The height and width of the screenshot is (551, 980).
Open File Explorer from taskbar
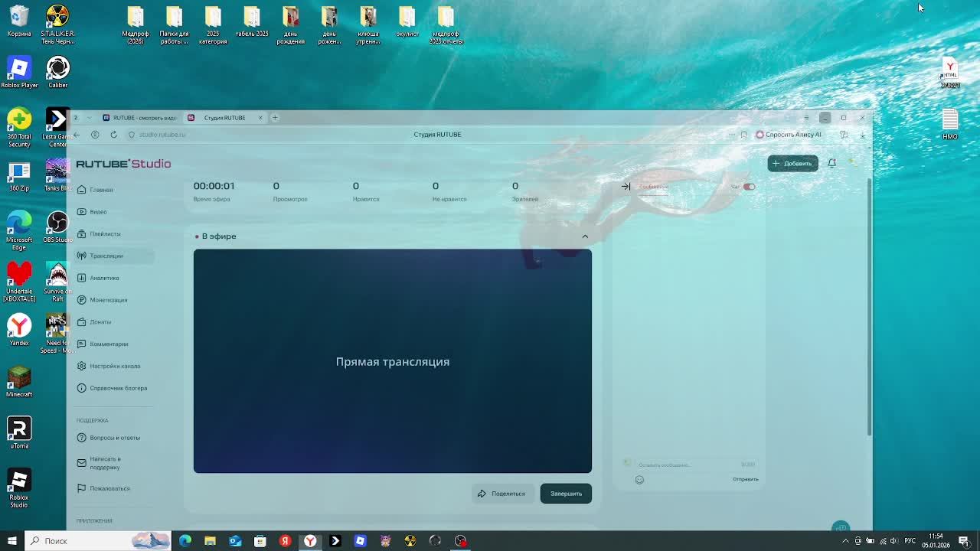pos(210,541)
